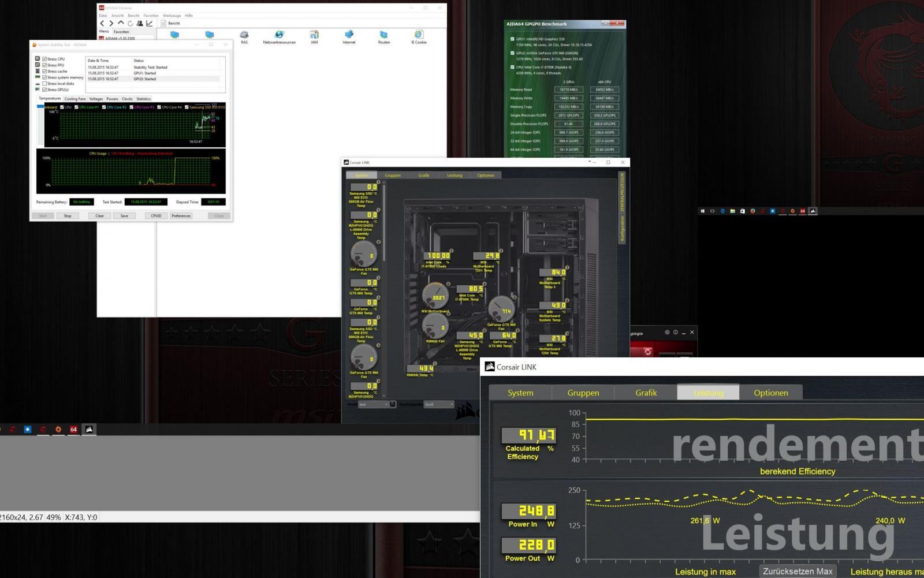Refresh the AIDA64 Extreme view
Screen dimensions: 924x578
[130, 23]
